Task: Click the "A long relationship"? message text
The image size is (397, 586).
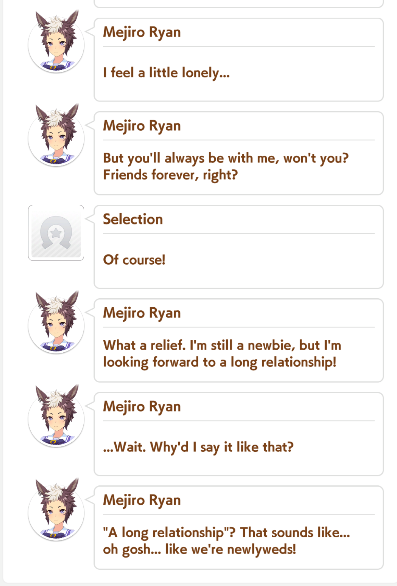Action: [227, 532]
